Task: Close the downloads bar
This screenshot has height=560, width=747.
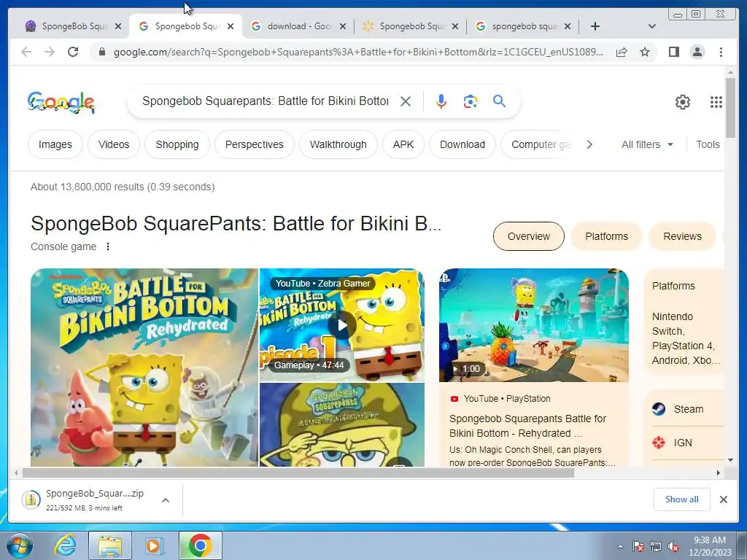Action: pyautogui.click(x=723, y=499)
